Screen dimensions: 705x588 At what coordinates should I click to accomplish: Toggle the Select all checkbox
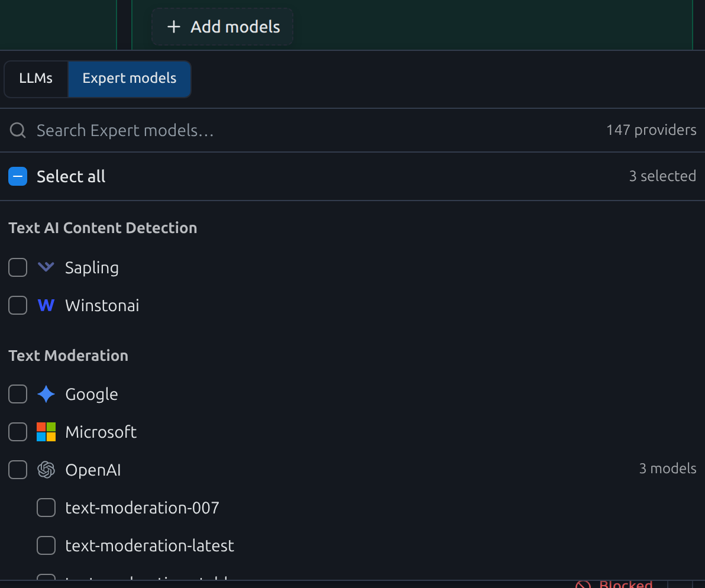point(18,176)
